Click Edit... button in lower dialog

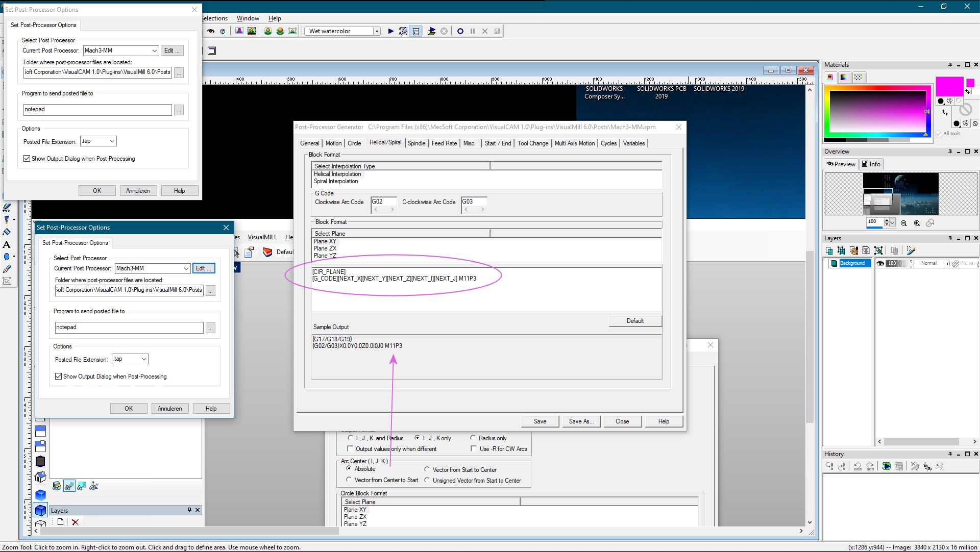(x=204, y=268)
